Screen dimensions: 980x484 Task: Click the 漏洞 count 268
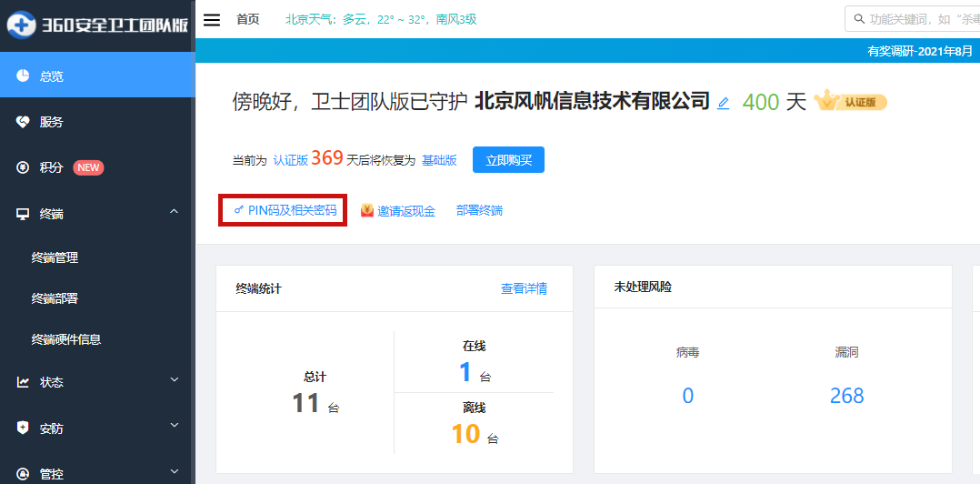847,395
